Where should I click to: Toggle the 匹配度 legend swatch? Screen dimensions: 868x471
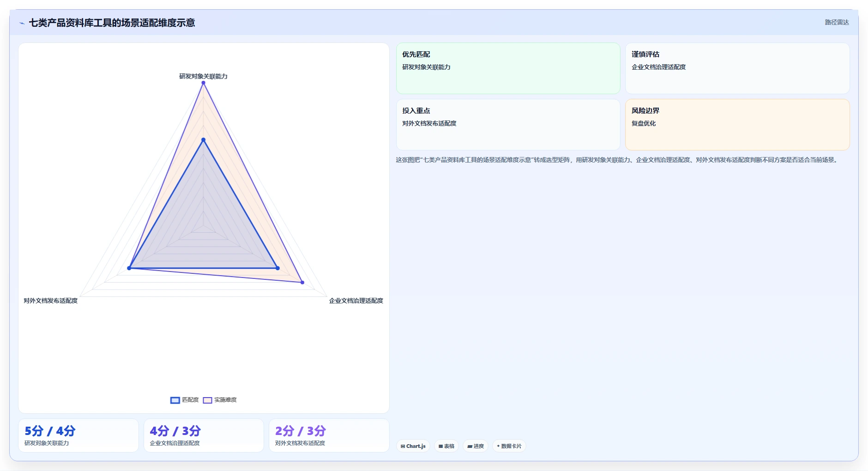(x=175, y=400)
